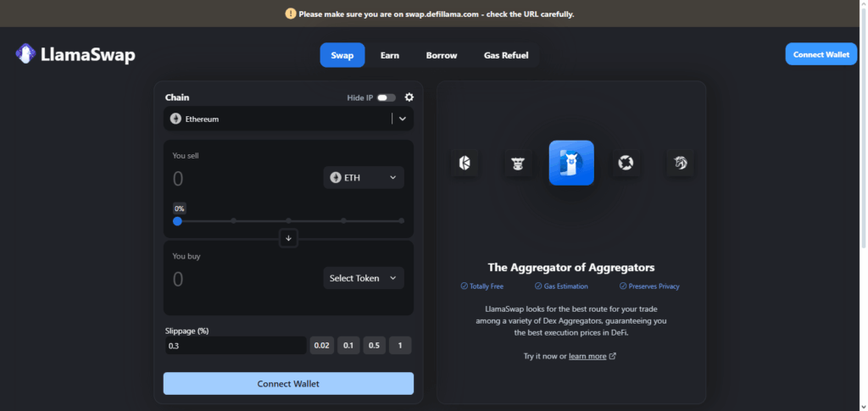Set slippage to 1 preset
Image resolution: width=868 pixels, height=411 pixels.
click(x=400, y=346)
